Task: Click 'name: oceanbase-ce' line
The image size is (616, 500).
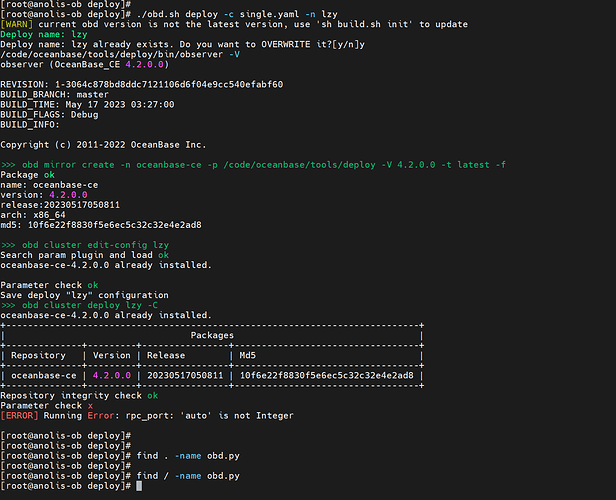Action: tap(49, 185)
